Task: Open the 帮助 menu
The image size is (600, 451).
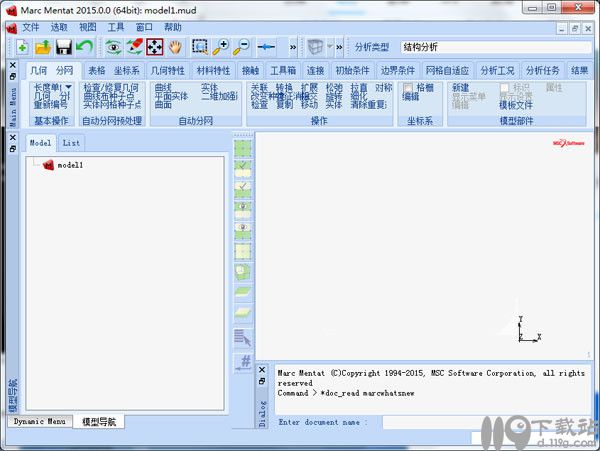Action: point(172,27)
